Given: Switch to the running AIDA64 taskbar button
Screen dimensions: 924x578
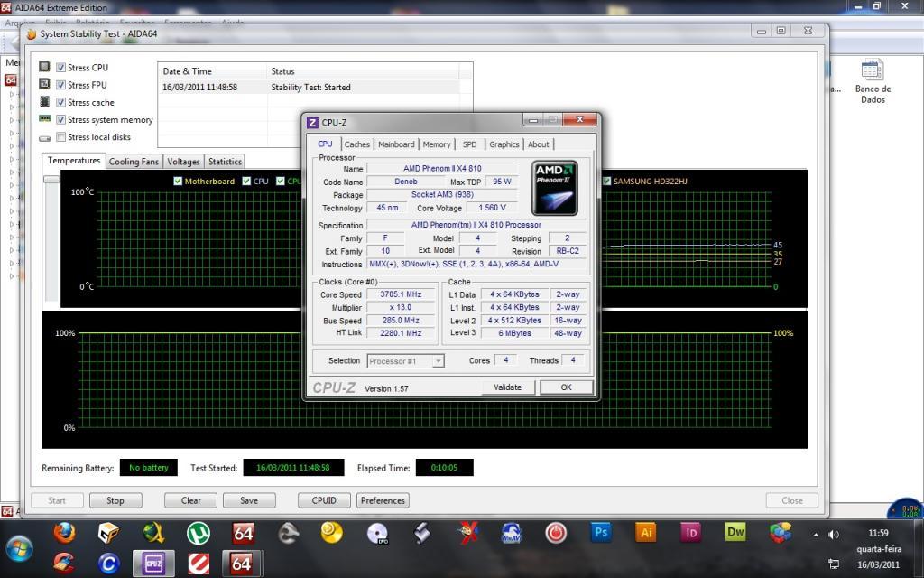Looking at the screenshot, I should click(242, 564).
